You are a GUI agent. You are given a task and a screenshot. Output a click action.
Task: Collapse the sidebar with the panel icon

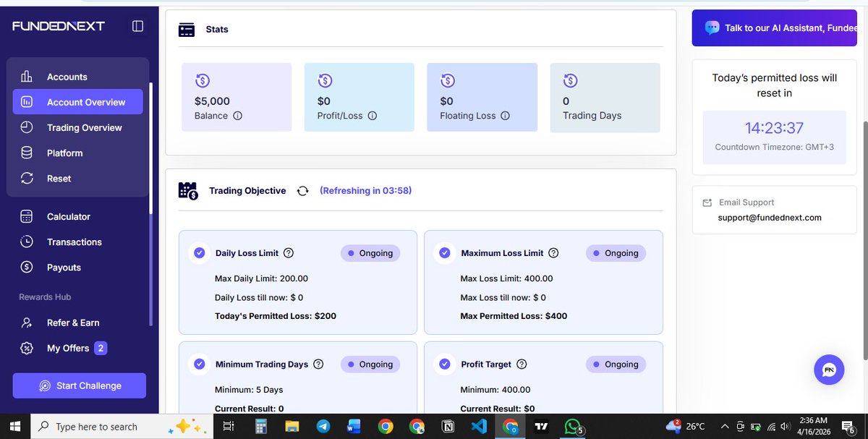137,26
